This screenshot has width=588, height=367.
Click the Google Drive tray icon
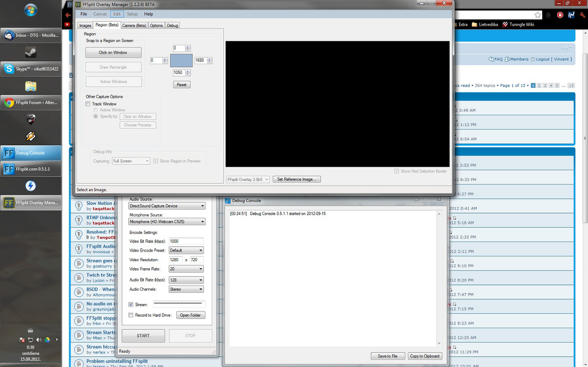point(47,340)
